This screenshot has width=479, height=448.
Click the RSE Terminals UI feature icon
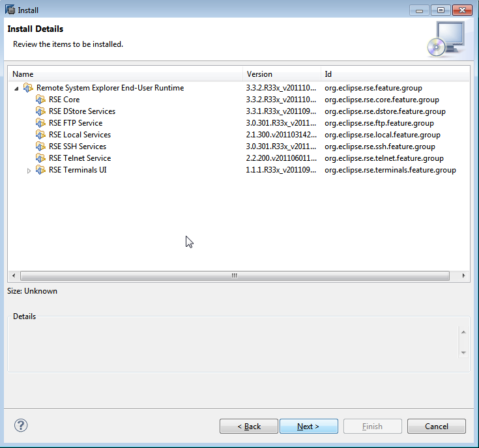click(x=40, y=170)
